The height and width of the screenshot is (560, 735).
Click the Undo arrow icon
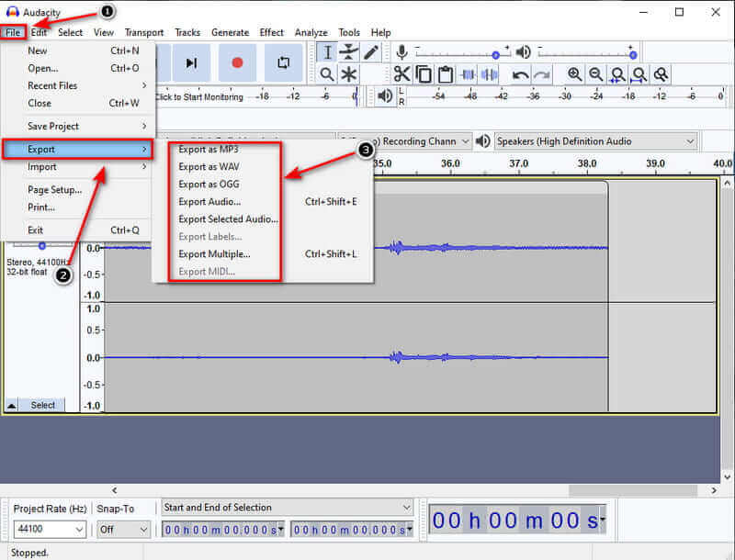[520, 74]
